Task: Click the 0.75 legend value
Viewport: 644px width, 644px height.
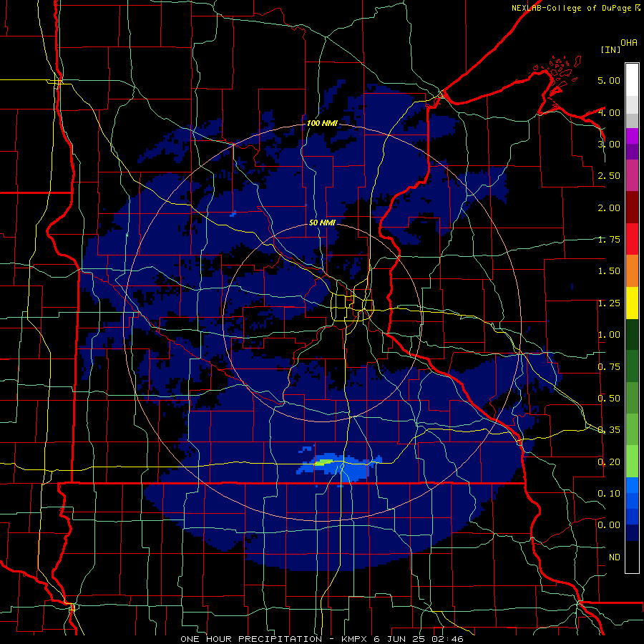Action: [609, 367]
